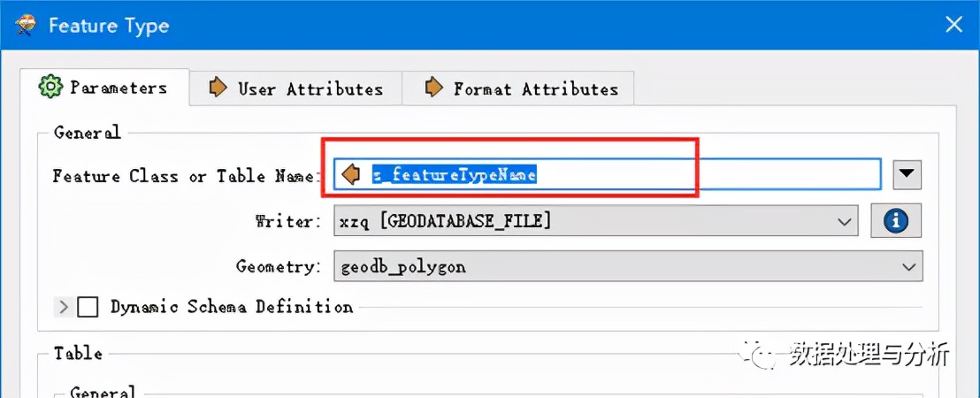This screenshot has width=980, height=398.
Task: Click the orange arrow icon in the name field
Action: click(352, 174)
